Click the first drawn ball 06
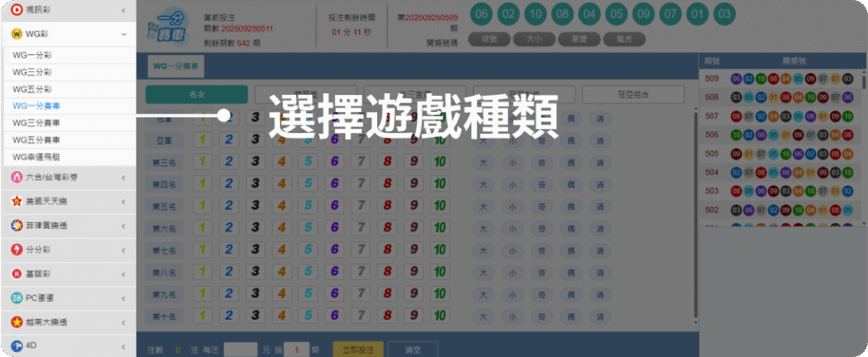868x357 pixels. 481,14
